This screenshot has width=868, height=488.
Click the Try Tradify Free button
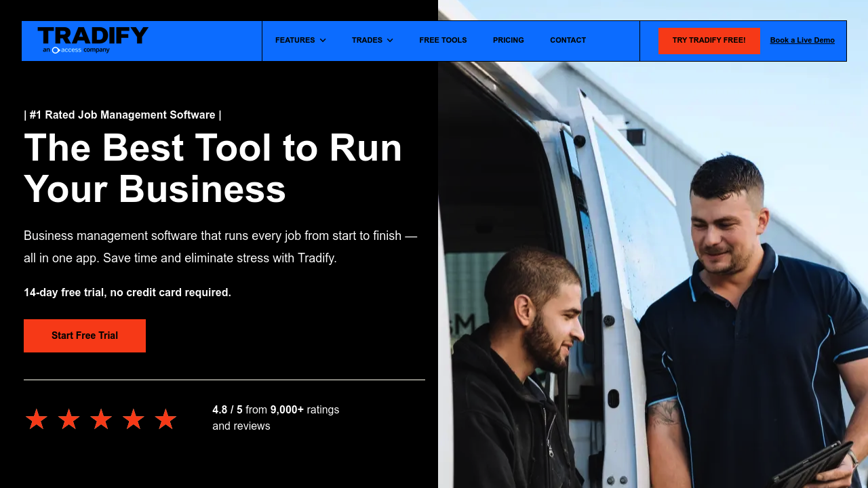click(x=709, y=41)
